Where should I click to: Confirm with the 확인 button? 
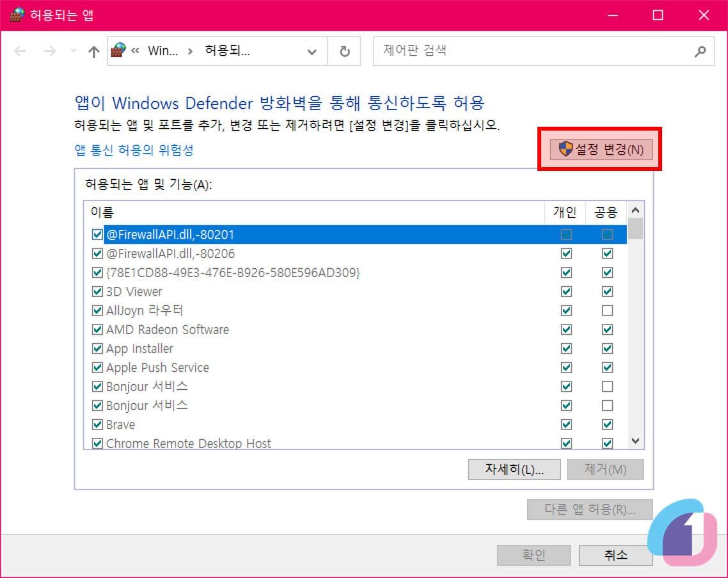coord(534,555)
